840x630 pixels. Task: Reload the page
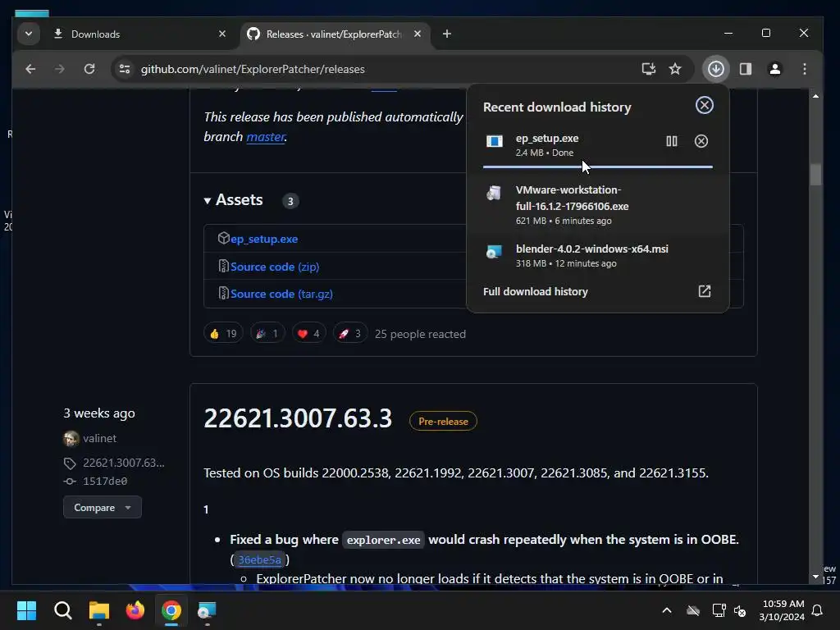[89, 69]
